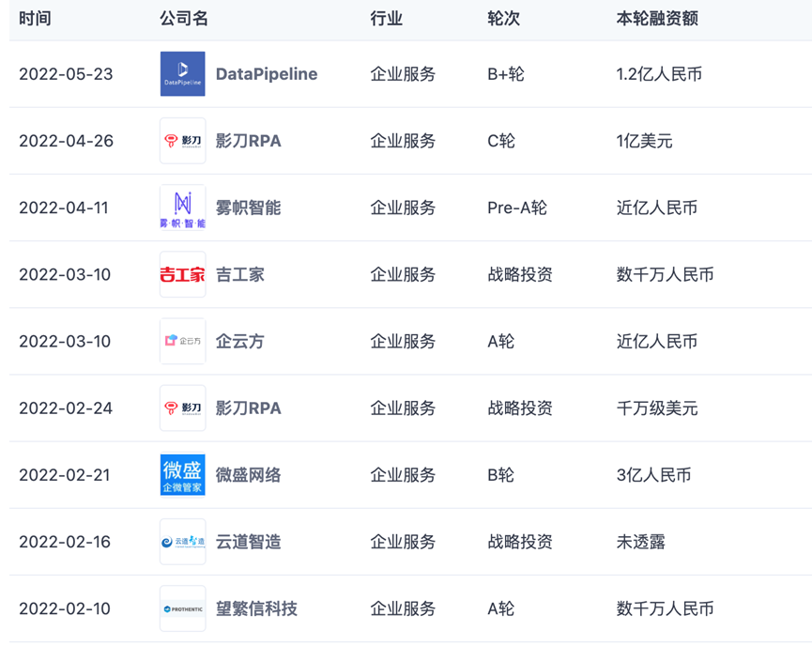Click the C轮 round cell
Viewport: 812px width, 646px height.
501,141
